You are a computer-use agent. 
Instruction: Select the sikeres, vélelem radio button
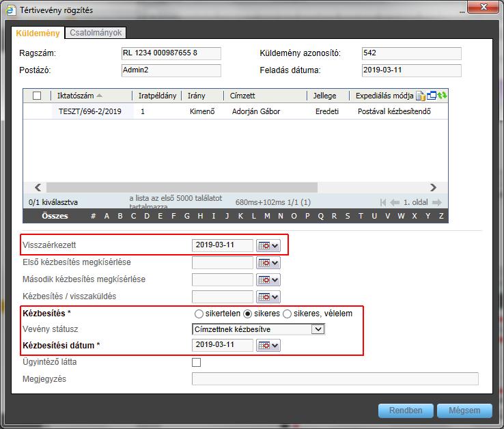287,314
